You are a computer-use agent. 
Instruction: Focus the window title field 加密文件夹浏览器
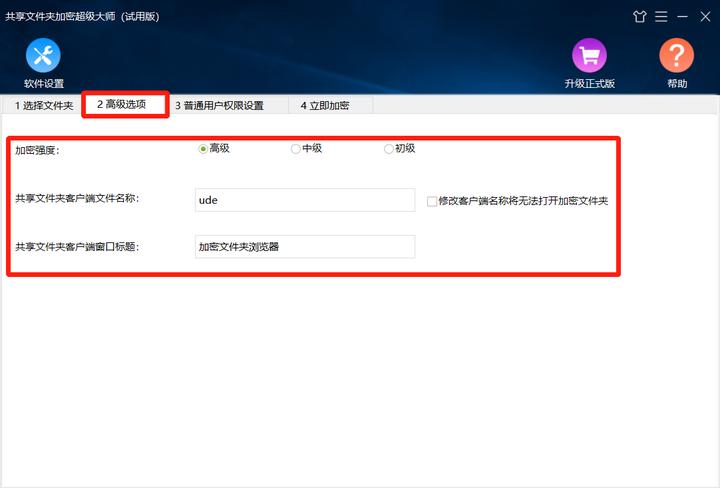305,247
